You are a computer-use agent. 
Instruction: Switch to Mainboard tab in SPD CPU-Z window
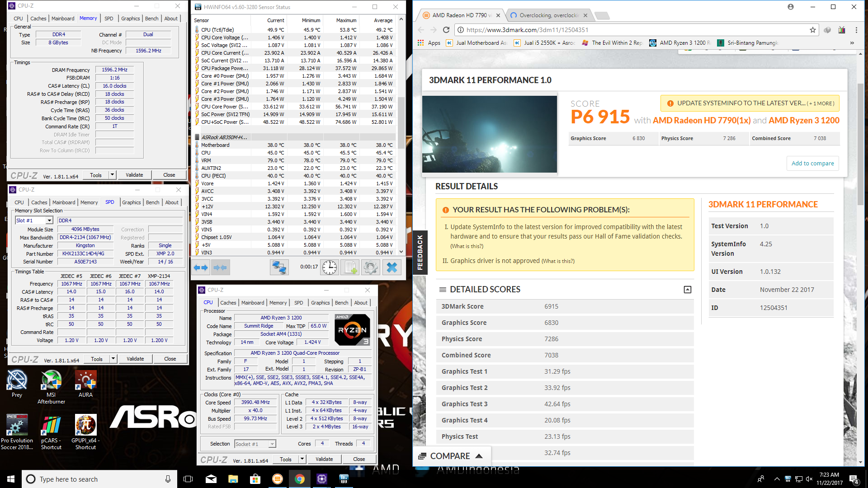64,202
